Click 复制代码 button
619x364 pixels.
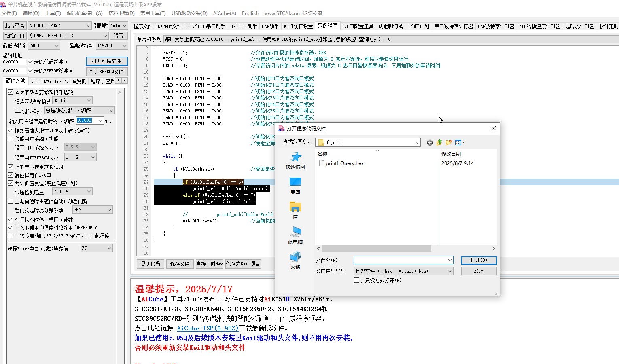(x=151, y=264)
